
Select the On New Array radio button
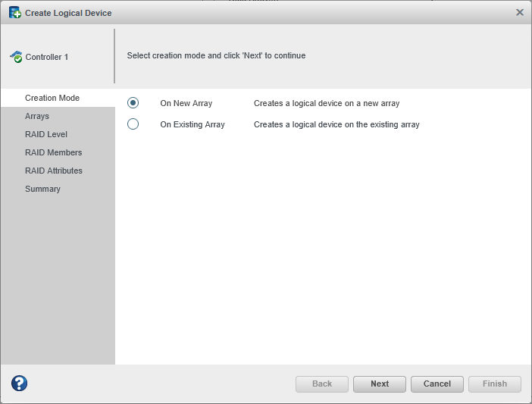click(x=133, y=103)
